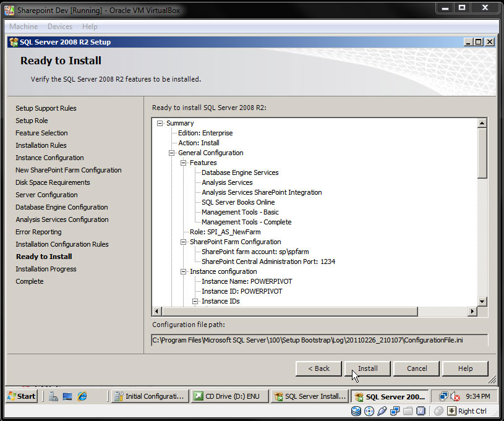The height and width of the screenshot is (421, 504).
Task: Open setup Help button
Action: [x=465, y=368]
